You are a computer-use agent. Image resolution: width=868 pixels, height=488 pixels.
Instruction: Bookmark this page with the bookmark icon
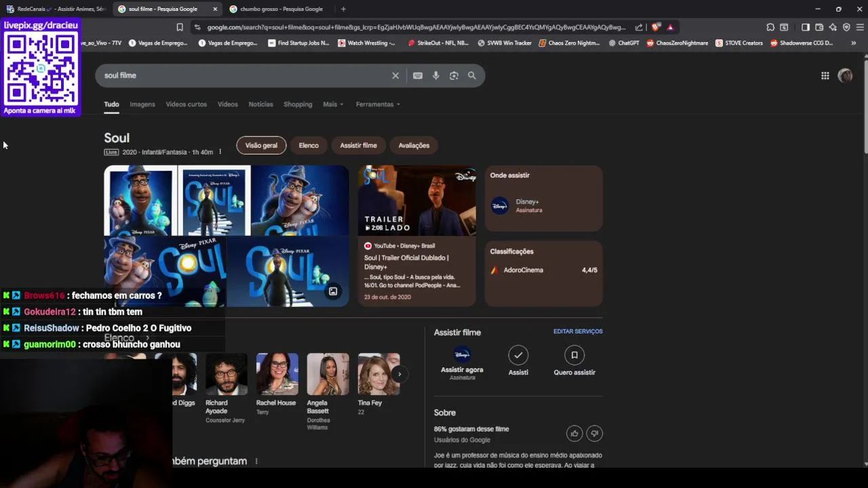coord(180,27)
